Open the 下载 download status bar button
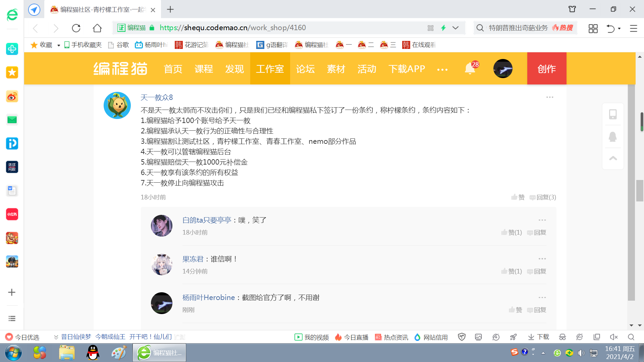The height and width of the screenshot is (362, 644). tap(538, 337)
